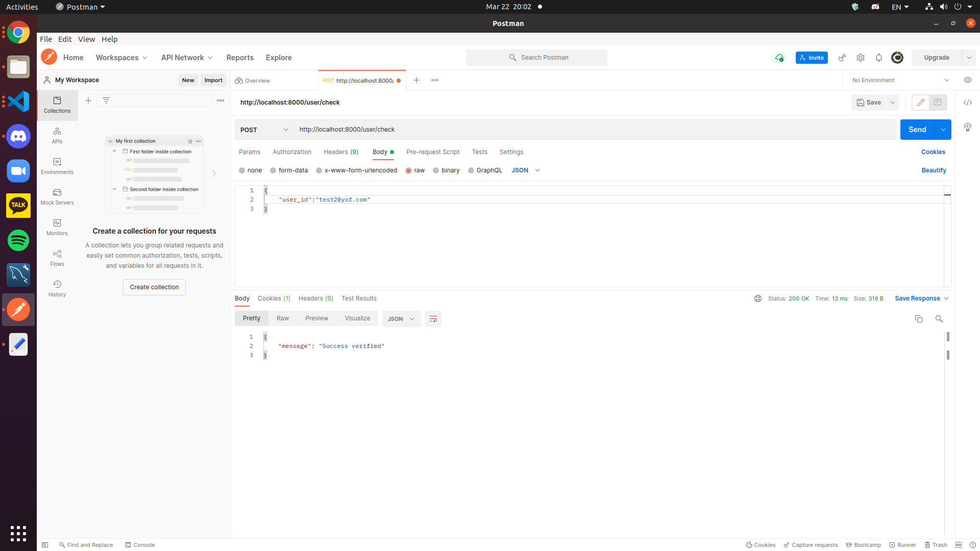
Task: Open Monitors sidebar section
Action: [57, 228]
